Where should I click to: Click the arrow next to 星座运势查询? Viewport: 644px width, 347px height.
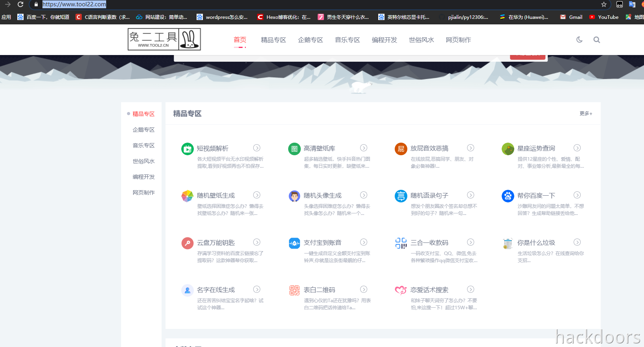pyautogui.click(x=577, y=148)
